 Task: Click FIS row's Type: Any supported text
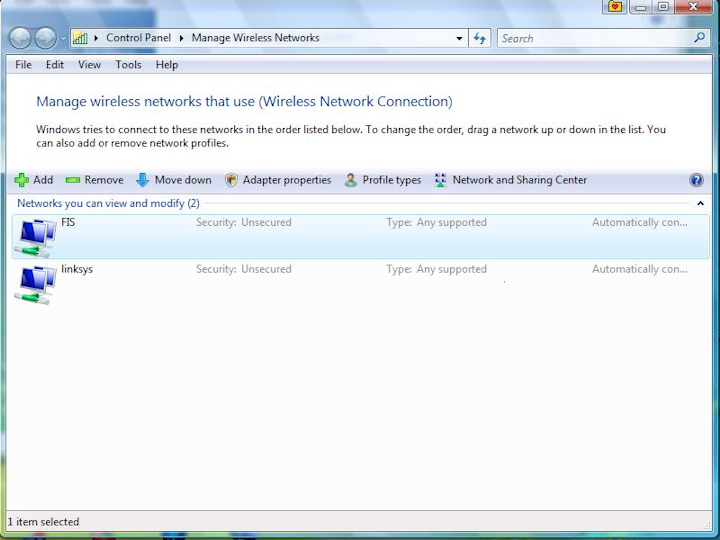pyautogui.click(x=436, y=223)
